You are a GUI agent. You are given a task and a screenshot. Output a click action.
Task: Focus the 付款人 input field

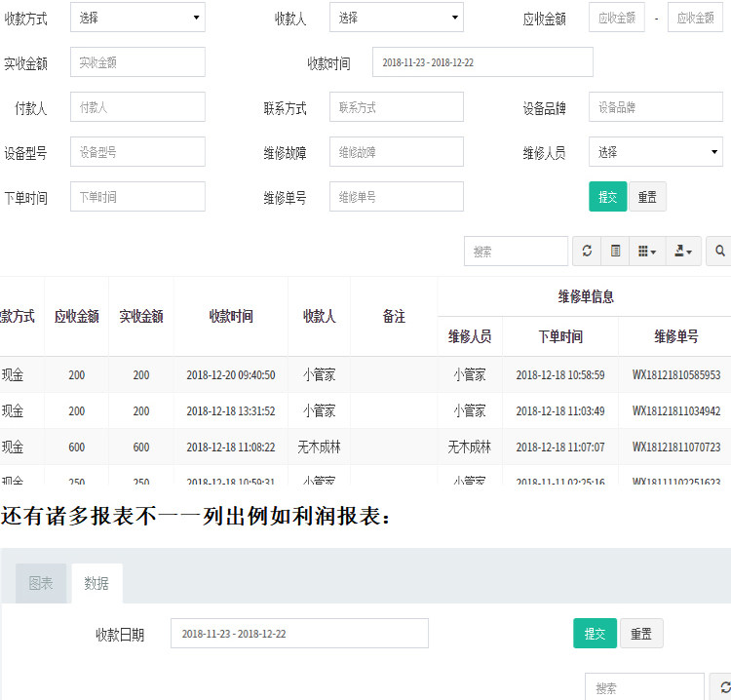click(138, 107)
